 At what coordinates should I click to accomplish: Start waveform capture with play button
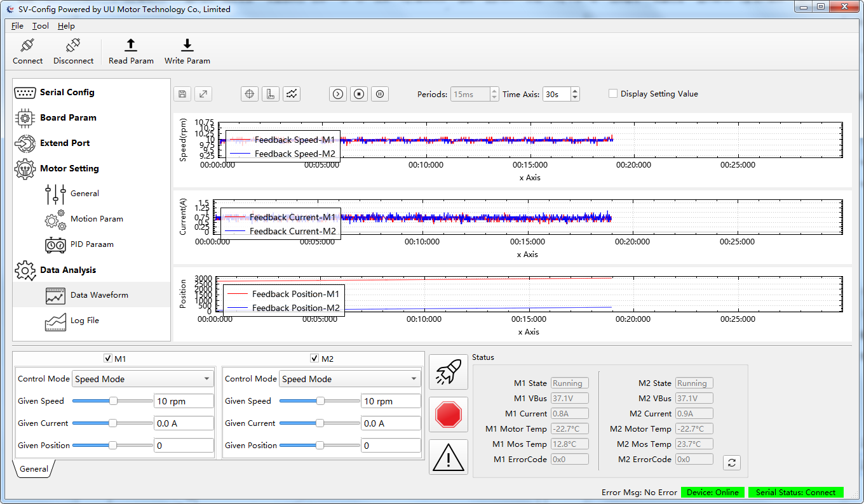pos(338,94)
